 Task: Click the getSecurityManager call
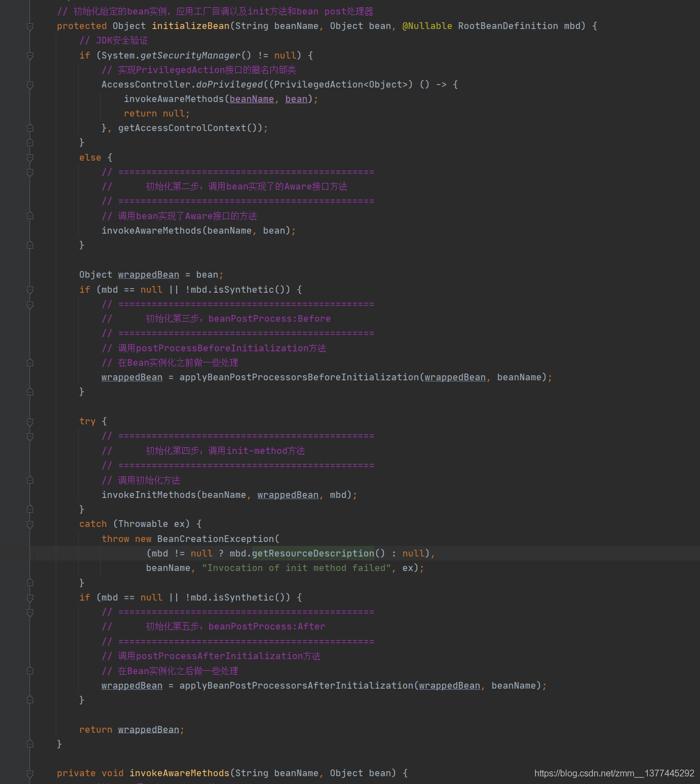[191, 55]
